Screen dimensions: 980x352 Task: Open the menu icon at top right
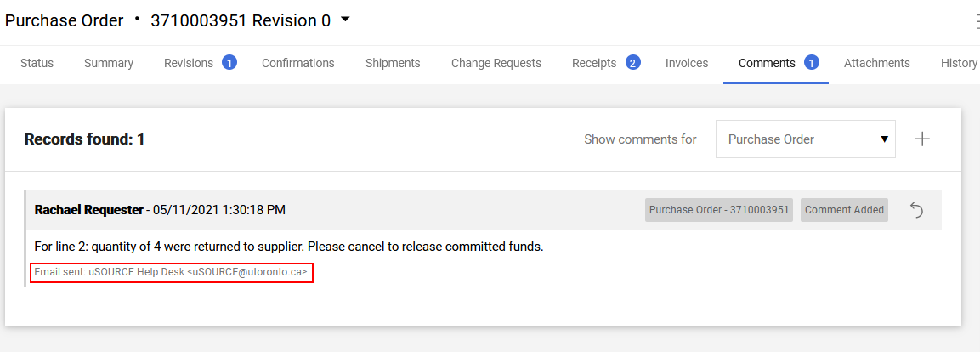click(x=977, y=22)
